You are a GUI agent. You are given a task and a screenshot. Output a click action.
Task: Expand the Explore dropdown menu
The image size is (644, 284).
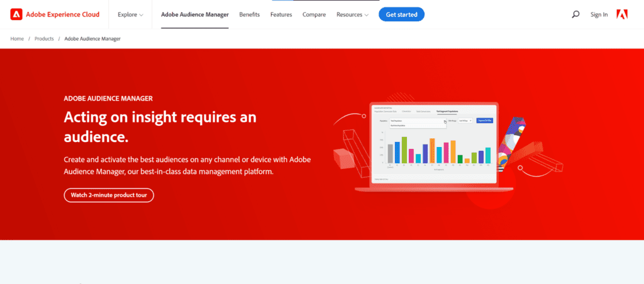point(131,14)
